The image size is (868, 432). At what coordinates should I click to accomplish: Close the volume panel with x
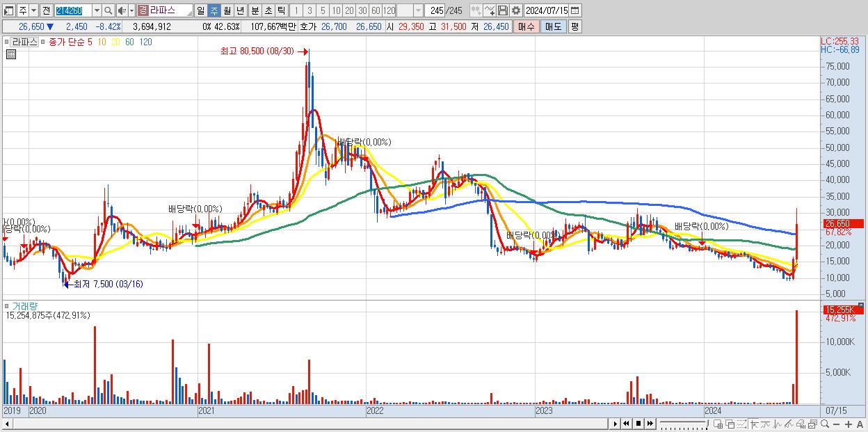862,305
